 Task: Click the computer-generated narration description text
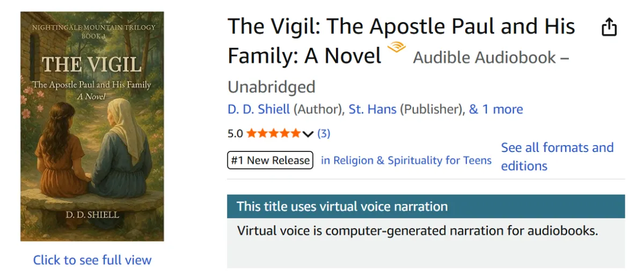click(417, 231)
